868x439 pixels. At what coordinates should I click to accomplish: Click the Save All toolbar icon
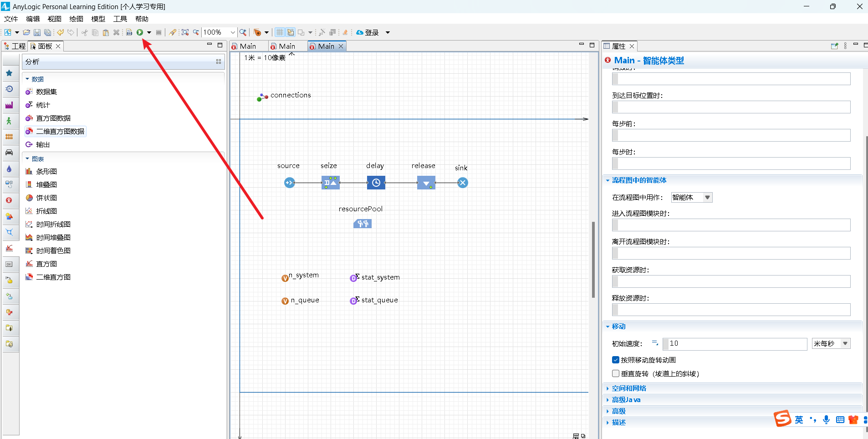pyautogui.click(x=47, y=32)
